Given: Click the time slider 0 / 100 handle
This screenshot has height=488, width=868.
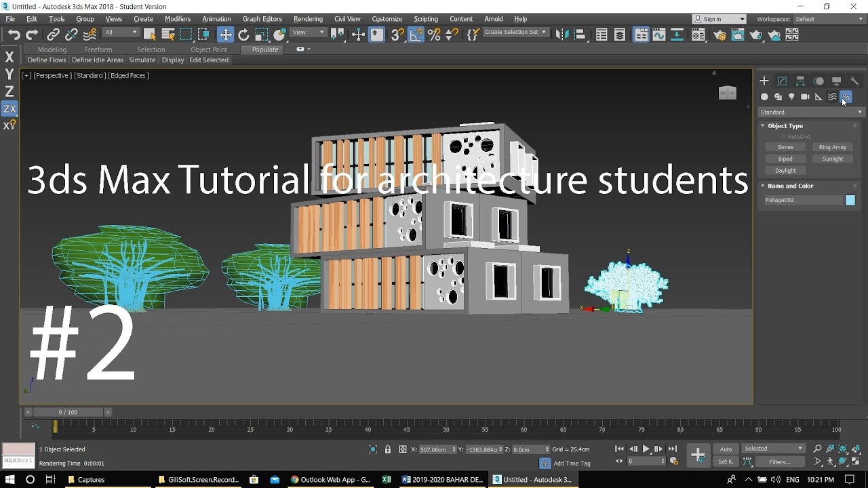Looking at the screenshot, I should (x=68, y=412).
